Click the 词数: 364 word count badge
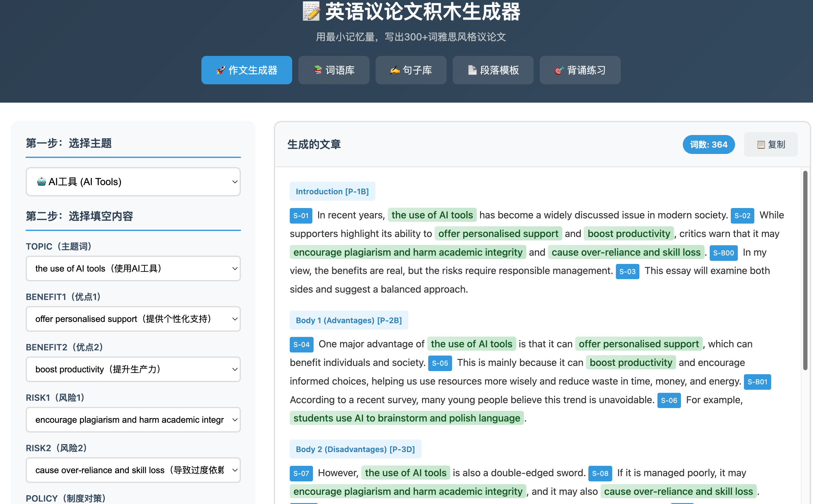 [x=708, y=145]
